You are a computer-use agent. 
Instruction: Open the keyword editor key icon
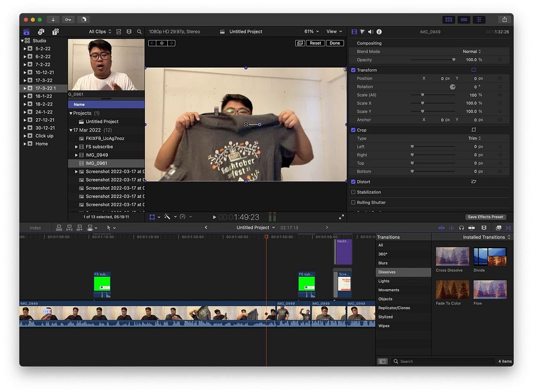click(x=68, y=20)
